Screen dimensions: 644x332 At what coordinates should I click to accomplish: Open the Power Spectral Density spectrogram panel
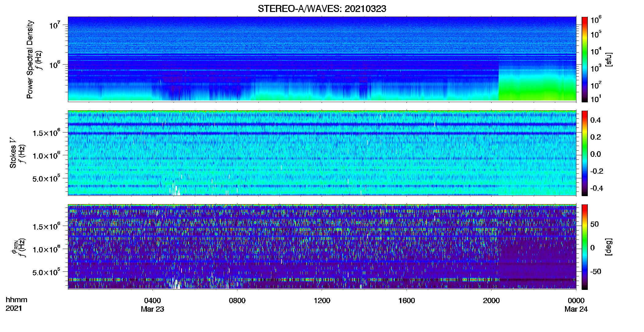pyautogui.click(x=322, y=59)
